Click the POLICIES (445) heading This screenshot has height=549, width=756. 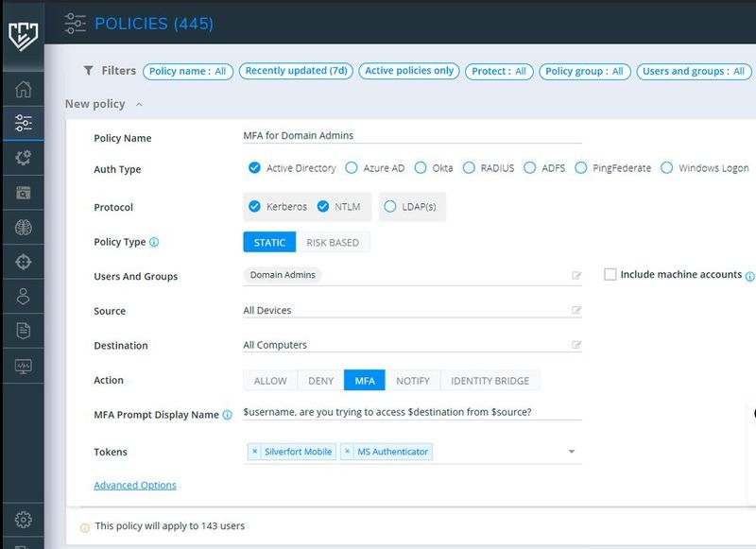coord(154,23)
